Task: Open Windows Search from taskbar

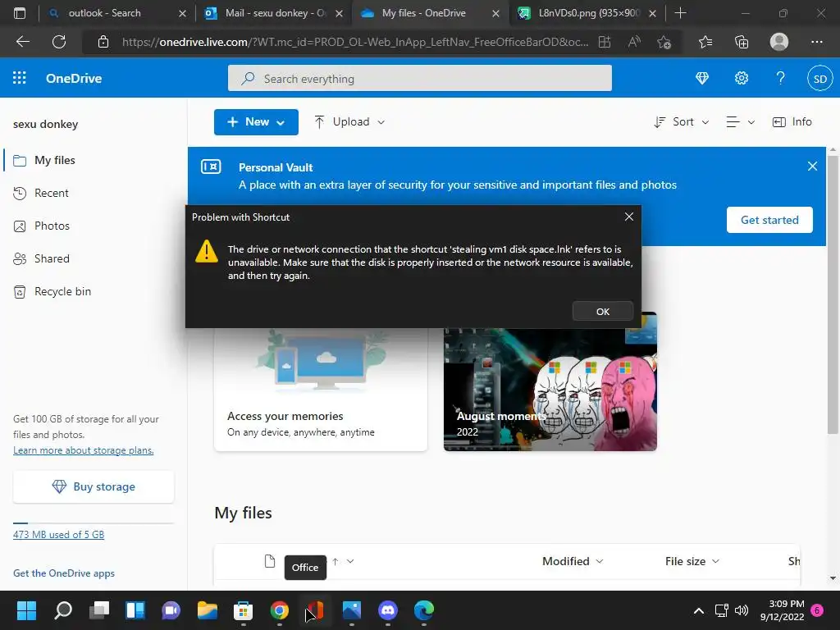Action: tap(62, 610)
